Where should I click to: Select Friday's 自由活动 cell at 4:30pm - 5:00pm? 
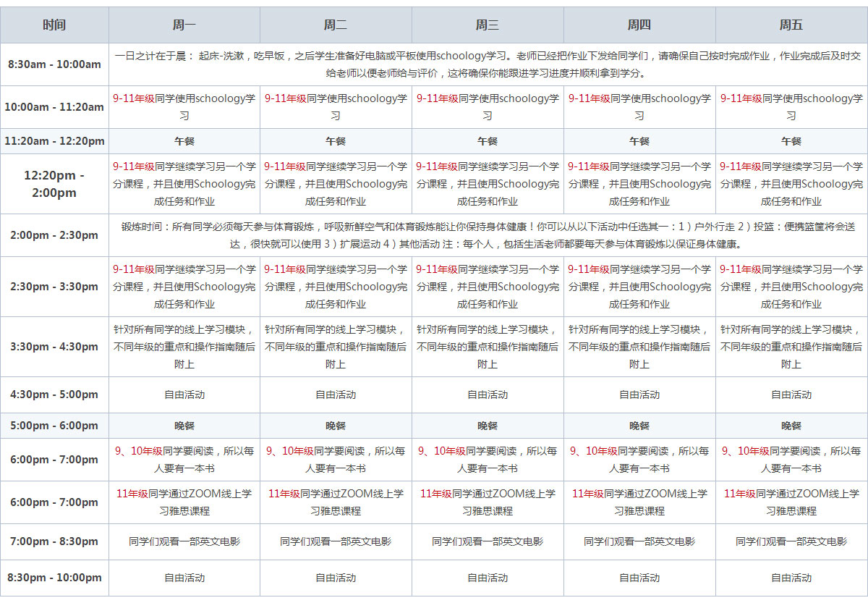point(791,395)
